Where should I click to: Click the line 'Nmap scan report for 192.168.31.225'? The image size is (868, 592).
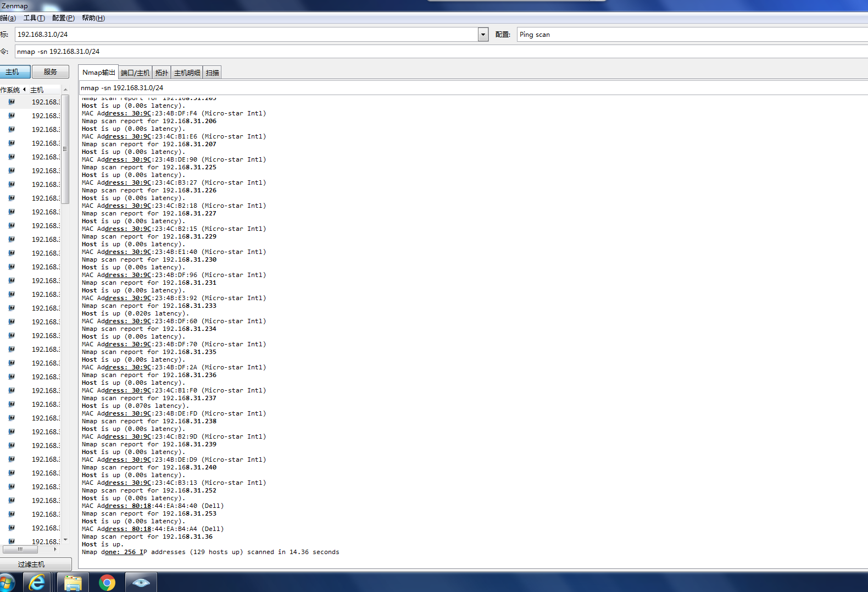click(149, 167)
